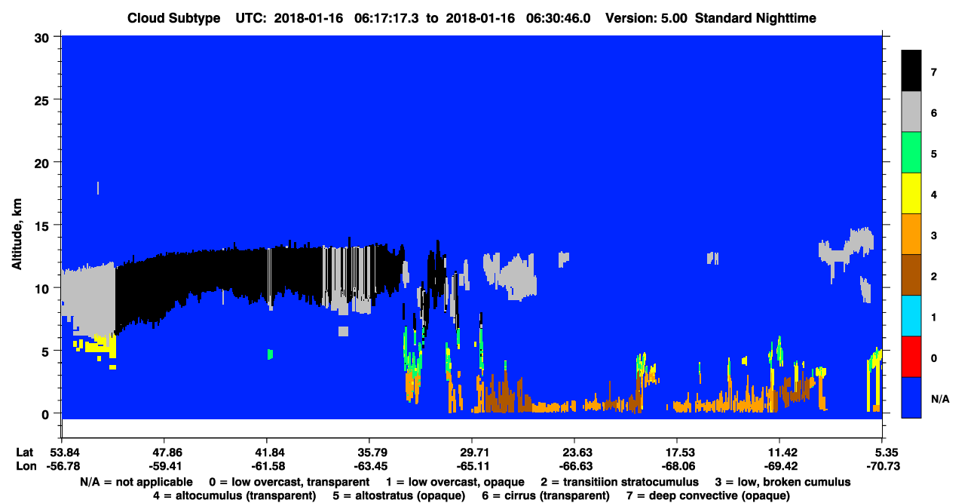Click '3 = low, broken cumulus' legend note
Image resolution: width=980 pixels, height=503 pixels.
(783, 482)
